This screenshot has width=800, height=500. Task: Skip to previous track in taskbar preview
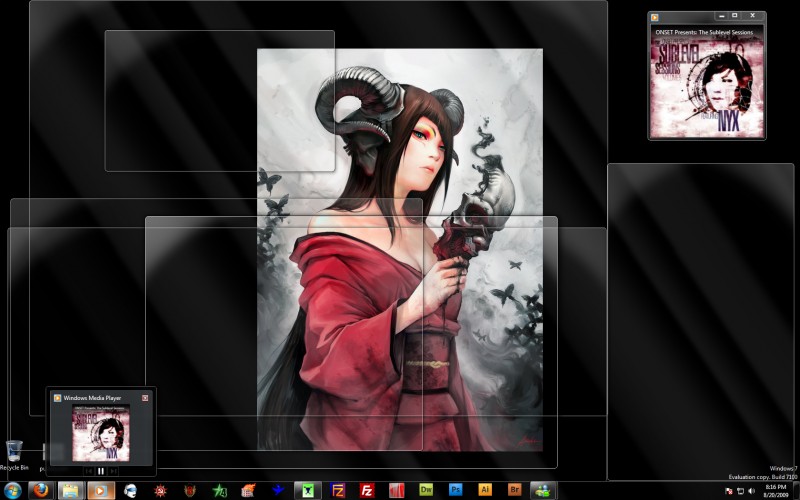[88, 471]
